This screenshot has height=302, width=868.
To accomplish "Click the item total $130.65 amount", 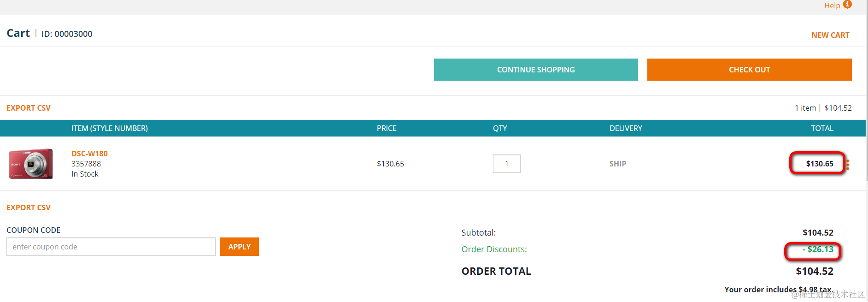I will click(x=820, y=164).
